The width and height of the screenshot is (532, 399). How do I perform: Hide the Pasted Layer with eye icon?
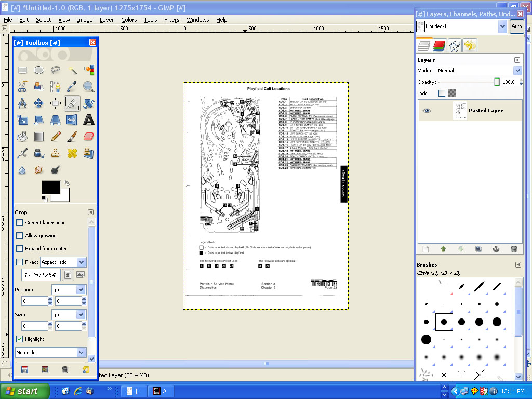[427, 111]
